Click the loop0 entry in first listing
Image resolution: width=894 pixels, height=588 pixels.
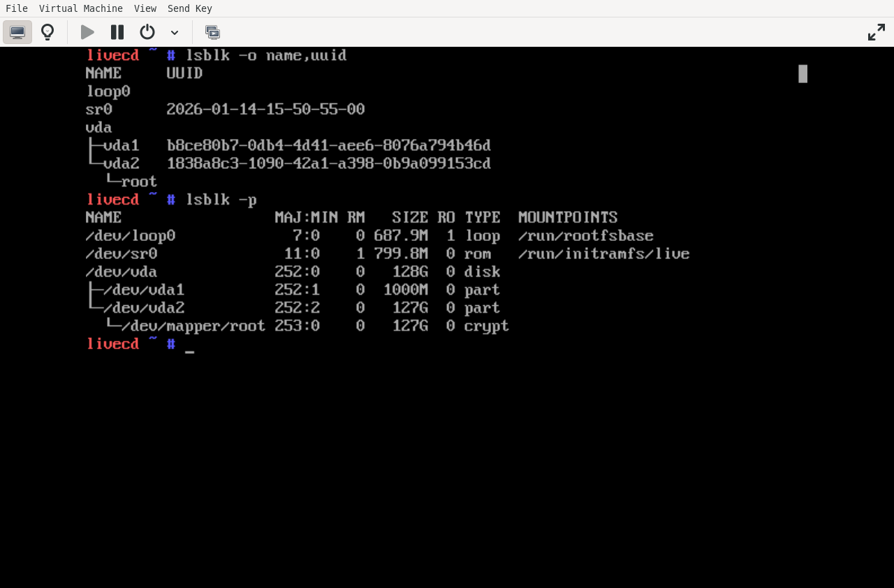108,91
